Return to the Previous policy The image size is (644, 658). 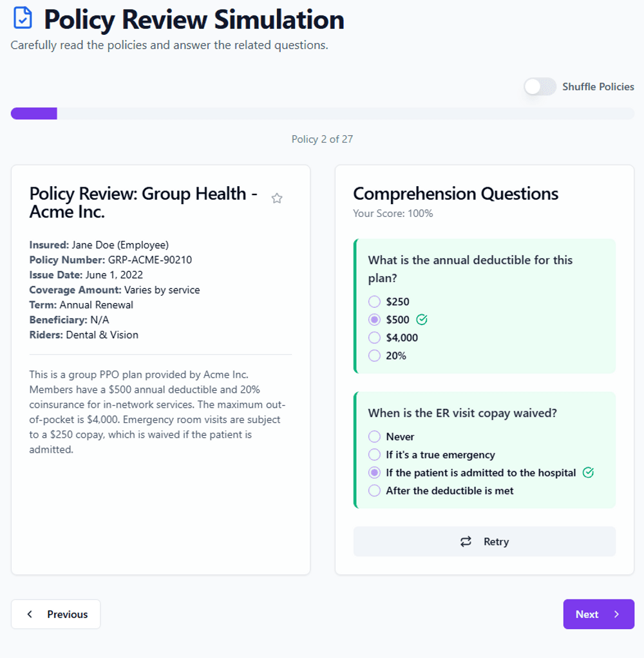click(x=56, y=614)
